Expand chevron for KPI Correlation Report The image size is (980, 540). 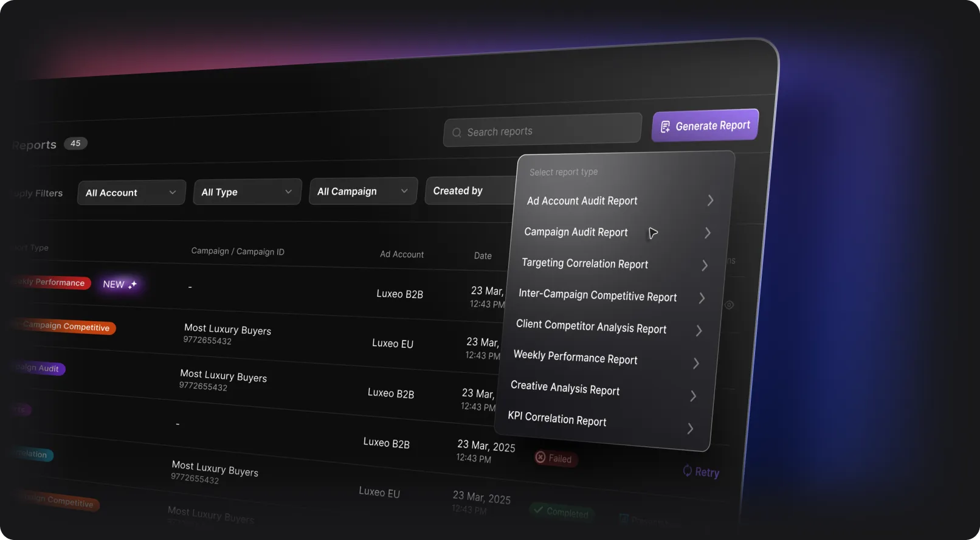click(690, 429)
